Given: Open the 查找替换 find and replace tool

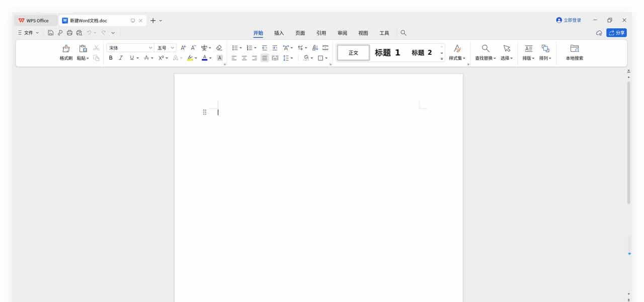Looking at the screenshot, I should [x=485, y=52].
